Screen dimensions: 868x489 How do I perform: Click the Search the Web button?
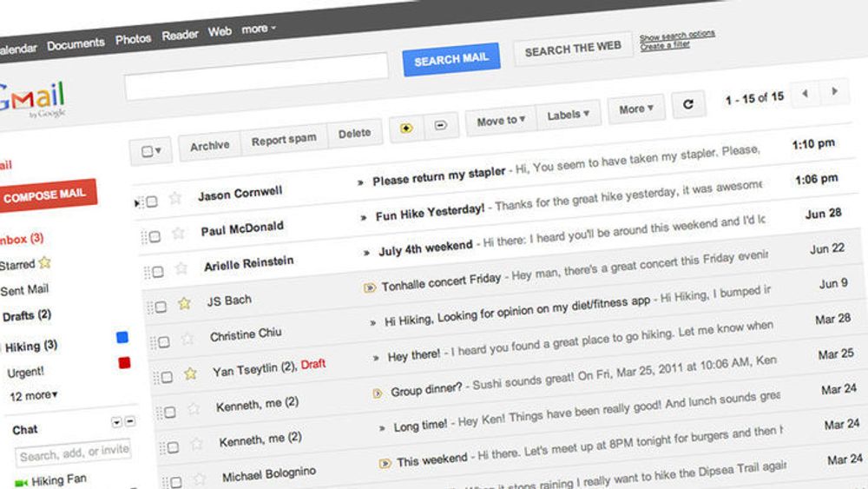(573, 50)
